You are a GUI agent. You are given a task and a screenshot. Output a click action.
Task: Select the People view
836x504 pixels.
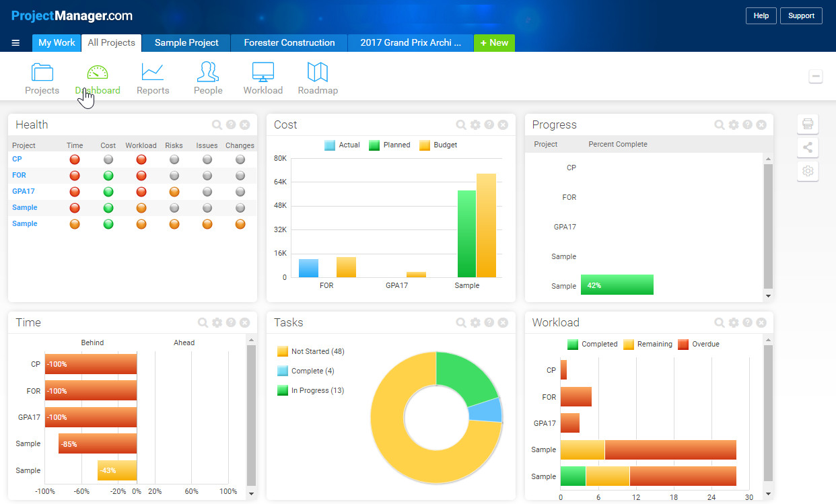[208, 77]
